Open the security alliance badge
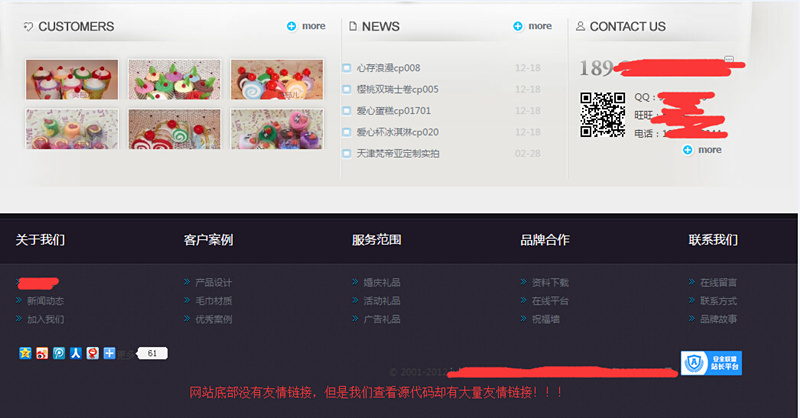 [711, 363]
